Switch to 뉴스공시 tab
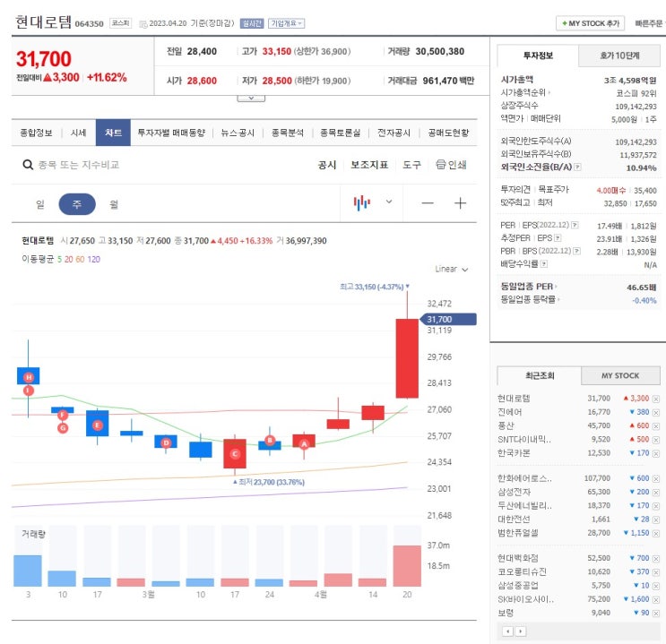This screenshot has height=644, width=666. pos(238,133)
